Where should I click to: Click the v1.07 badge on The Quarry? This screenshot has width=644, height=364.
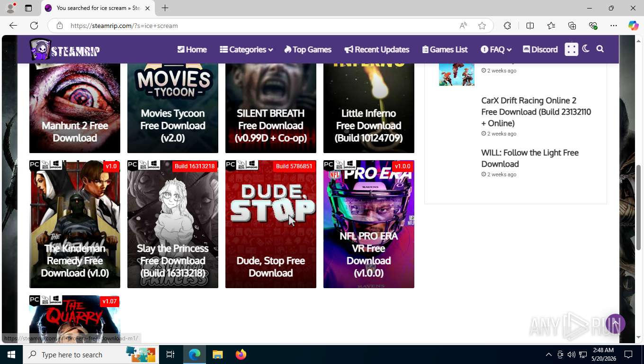click(109, 301)
